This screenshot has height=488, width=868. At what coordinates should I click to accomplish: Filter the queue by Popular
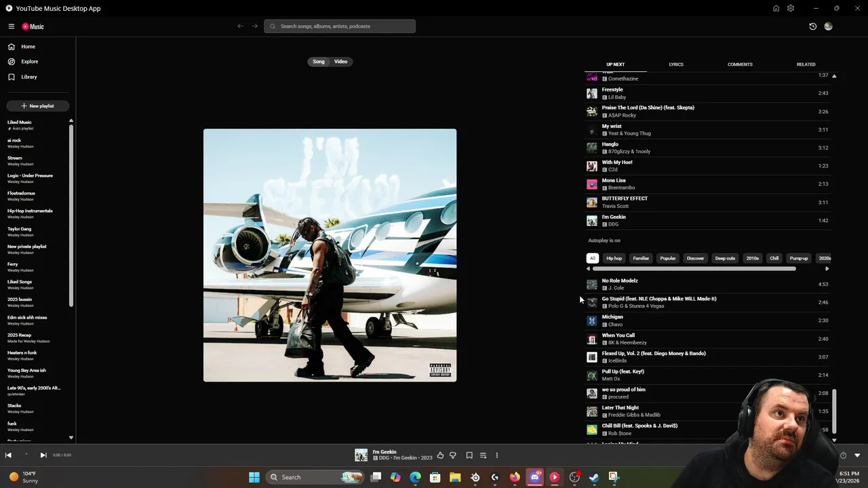pos(668,258)
